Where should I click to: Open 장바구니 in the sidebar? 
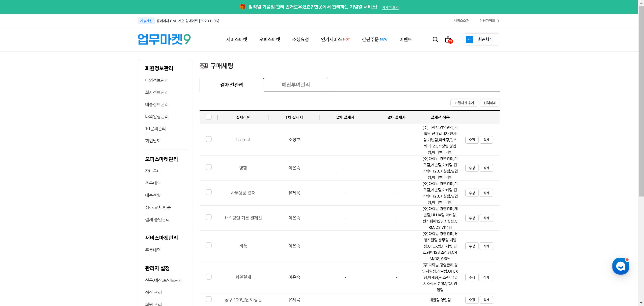(153, 171)
